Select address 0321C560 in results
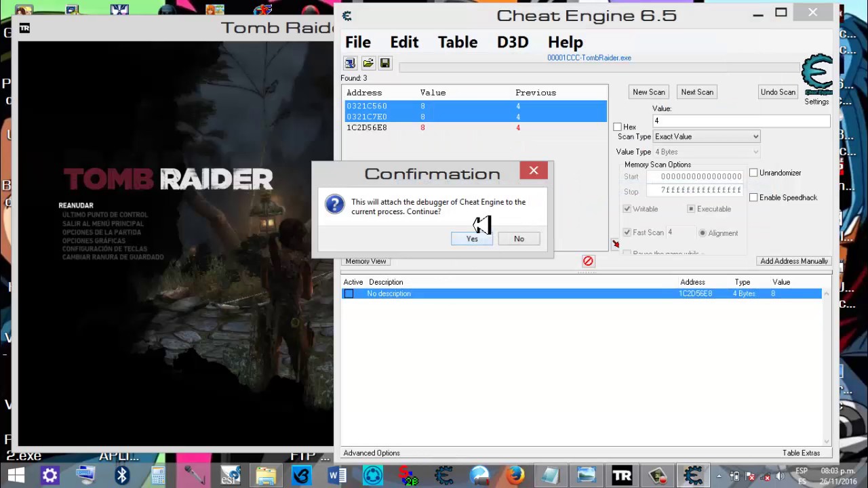The width and height of the screenshot is (868, 488). pyautogui.click(x=475, y=106)
